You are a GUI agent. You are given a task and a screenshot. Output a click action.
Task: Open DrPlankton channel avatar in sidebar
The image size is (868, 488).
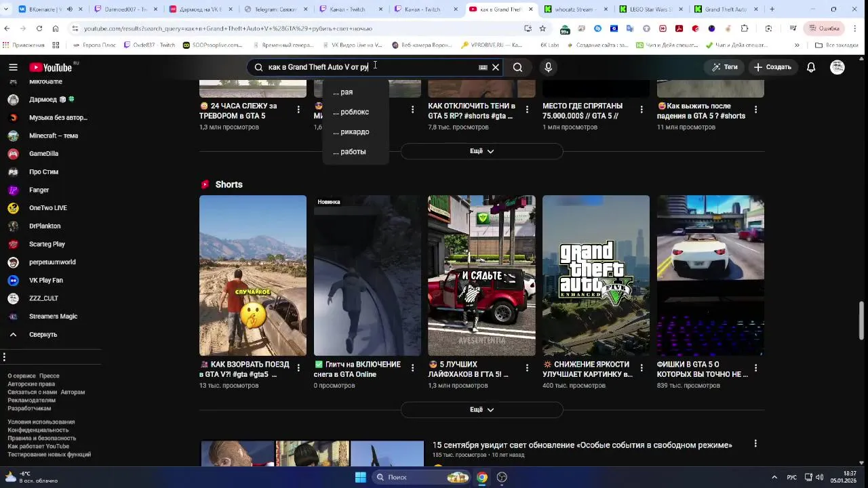pos(13,226)
